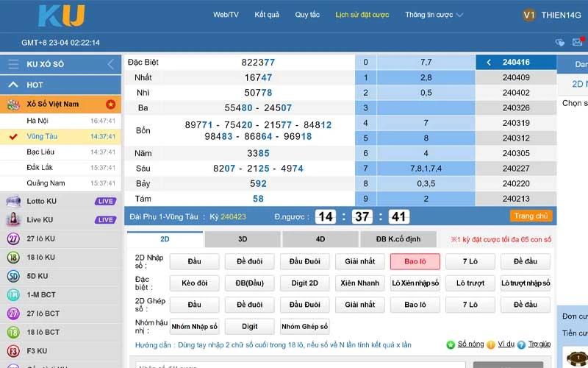Collapse the HOT section
Image resolution: width=588 pixels, height=368 pixels.
(12, 85)
